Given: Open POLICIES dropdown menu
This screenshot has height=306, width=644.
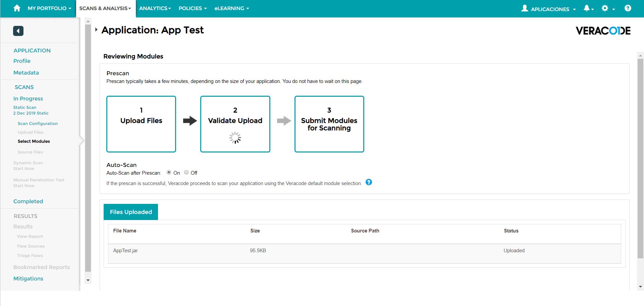Looking at the screenshot, I should [193, 8].
